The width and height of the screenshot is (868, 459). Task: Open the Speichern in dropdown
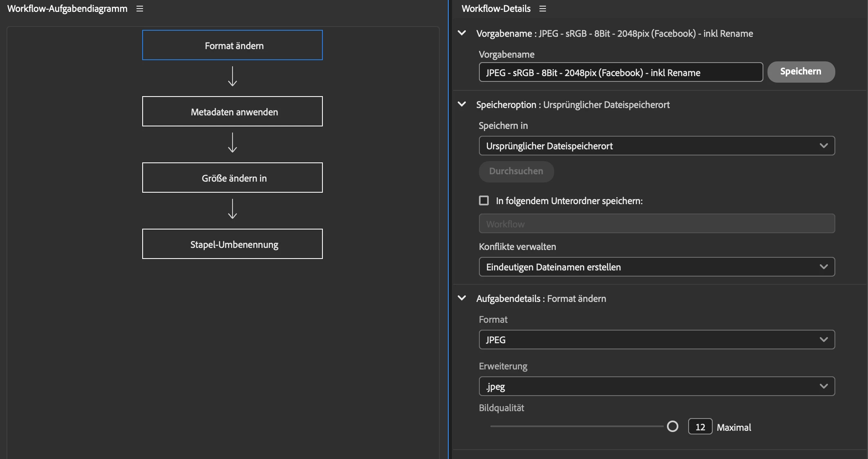pos(656,146)
